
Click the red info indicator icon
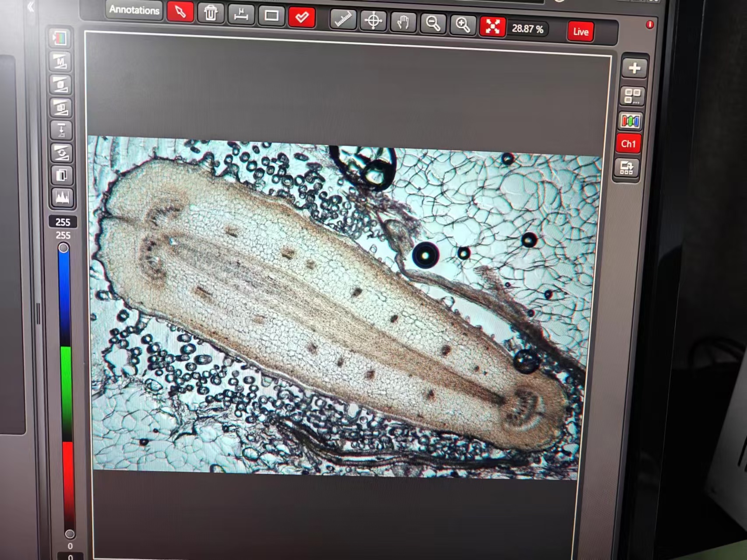pos(649,24)
